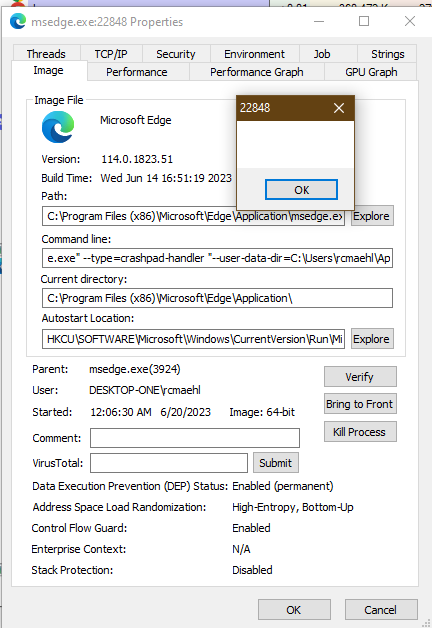Click the large Microsoft Edge logo icon

click(x=58, y=127)
